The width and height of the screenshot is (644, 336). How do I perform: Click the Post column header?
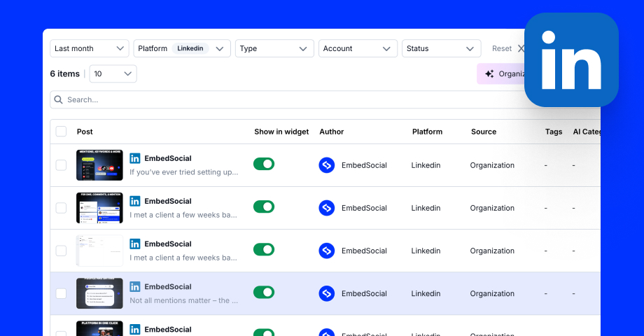(x=85, y=132)
